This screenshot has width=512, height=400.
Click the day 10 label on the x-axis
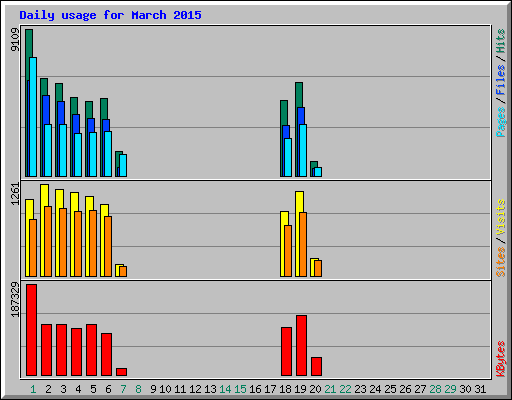click(x=165, y=389)
